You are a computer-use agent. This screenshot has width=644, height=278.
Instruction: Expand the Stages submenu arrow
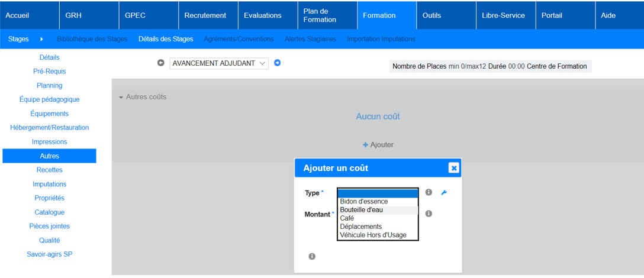coord(41,39)
